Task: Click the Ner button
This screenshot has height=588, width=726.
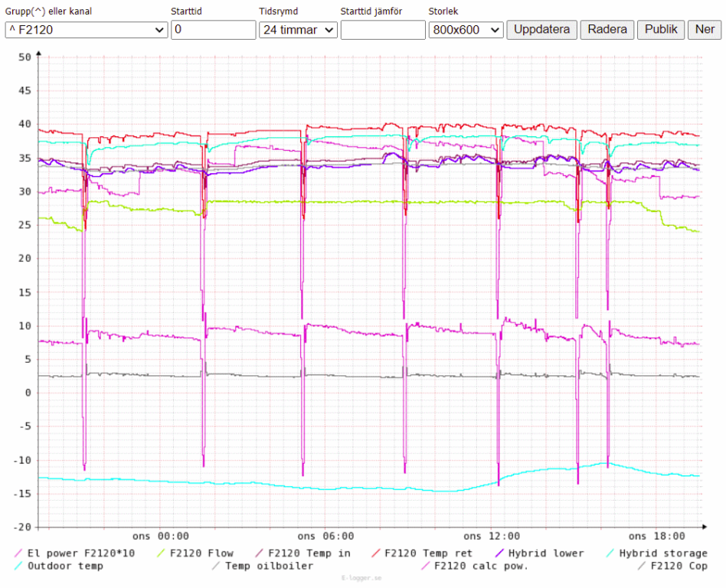Action: (x=704, y=30)
